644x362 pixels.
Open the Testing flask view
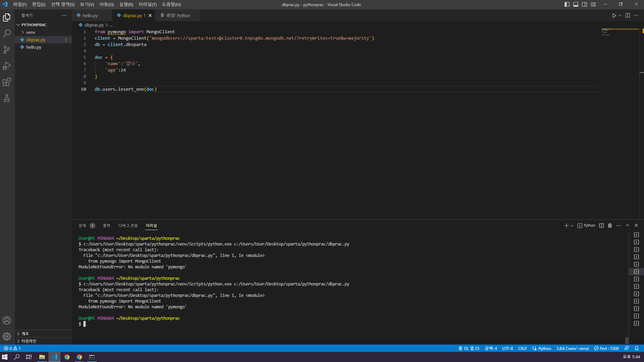(7, 98)
